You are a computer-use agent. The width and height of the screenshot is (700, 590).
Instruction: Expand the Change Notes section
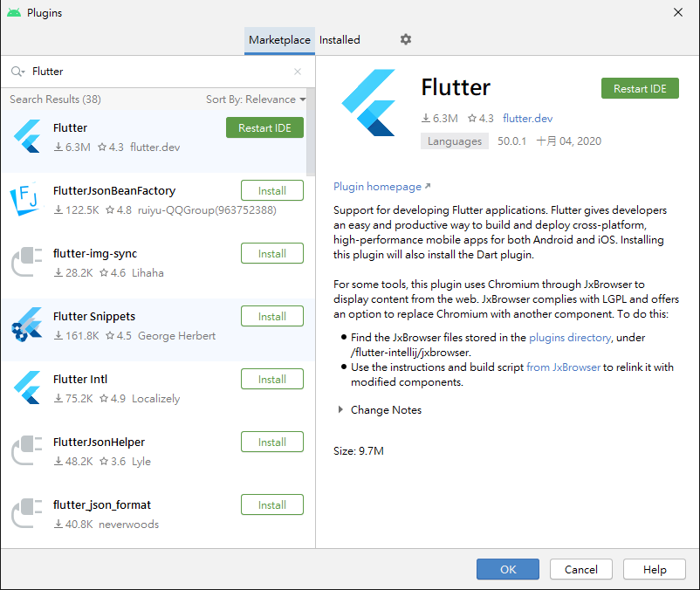point(340,409)
